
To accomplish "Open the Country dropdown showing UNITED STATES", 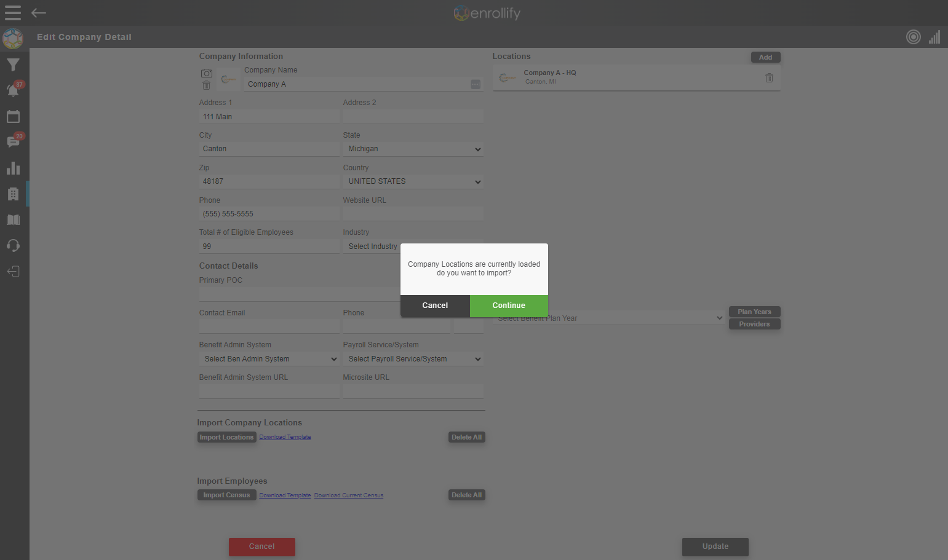I will (x=413, y=181).
